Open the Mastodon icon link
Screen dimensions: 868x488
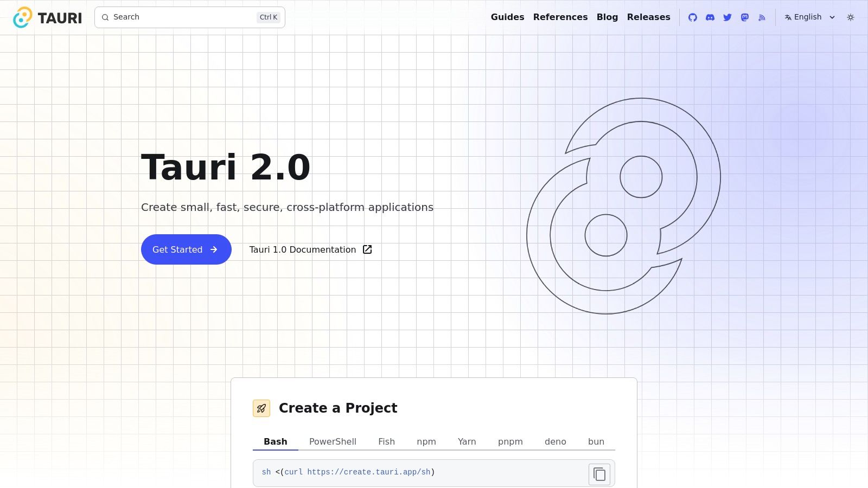(x=745, y=17)
